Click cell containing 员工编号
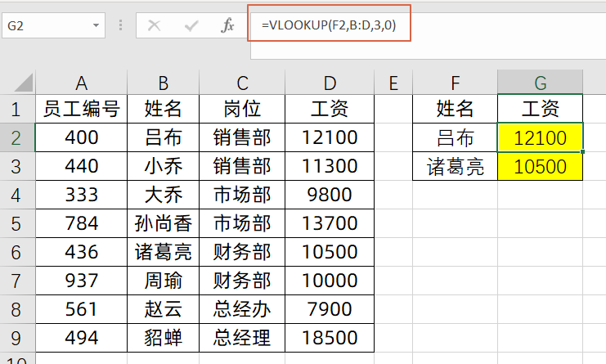This screenshot has width=606, height=364. pos(81,109)
